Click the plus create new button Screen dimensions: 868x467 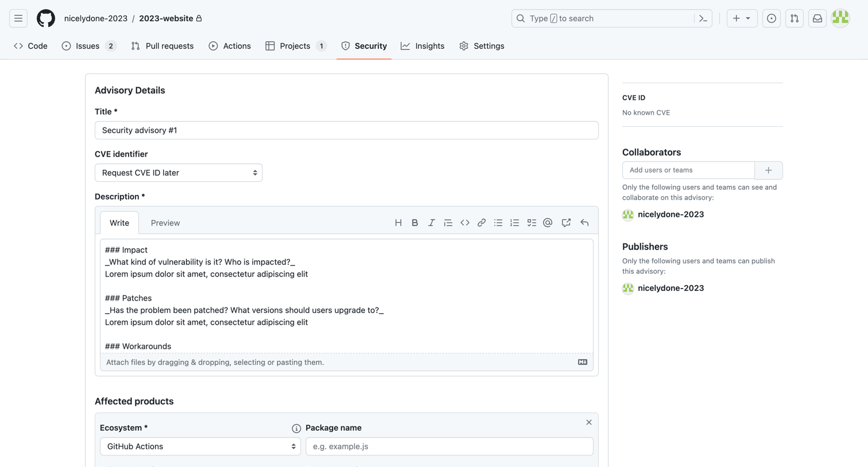[x=742, y=18]
